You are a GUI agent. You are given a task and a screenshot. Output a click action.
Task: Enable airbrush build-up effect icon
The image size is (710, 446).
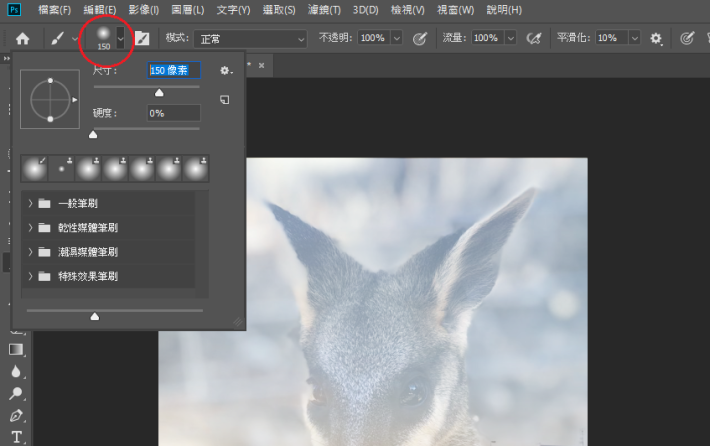534,38
